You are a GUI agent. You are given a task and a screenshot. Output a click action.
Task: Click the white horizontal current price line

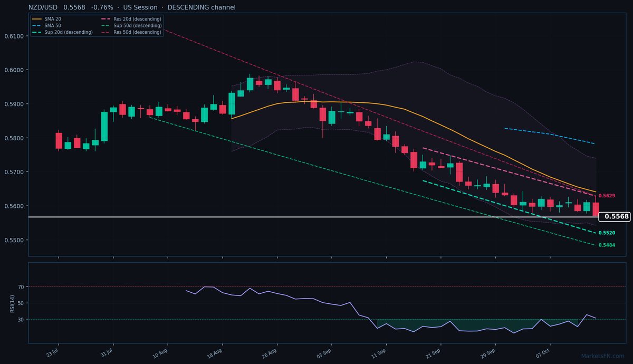point(313,217)
